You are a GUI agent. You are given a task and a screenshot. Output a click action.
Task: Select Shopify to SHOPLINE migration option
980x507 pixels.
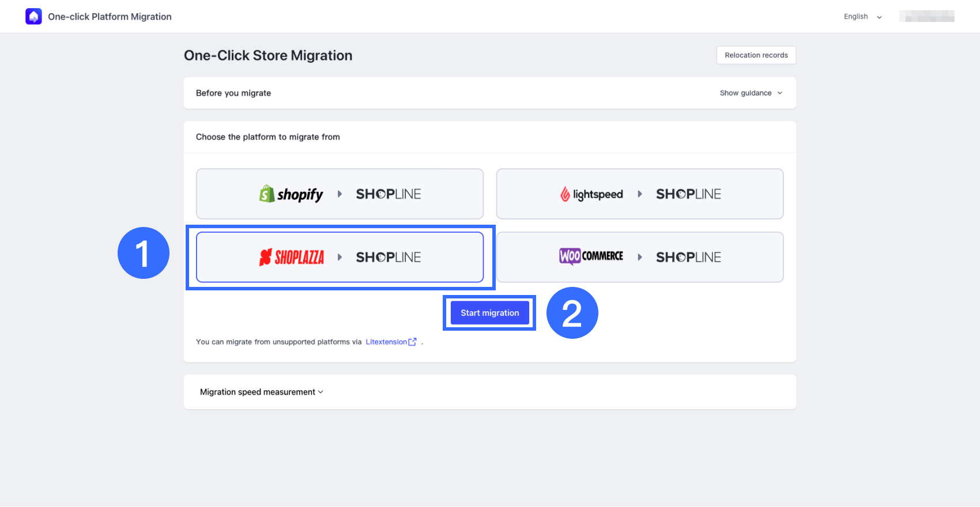point(340,194)
